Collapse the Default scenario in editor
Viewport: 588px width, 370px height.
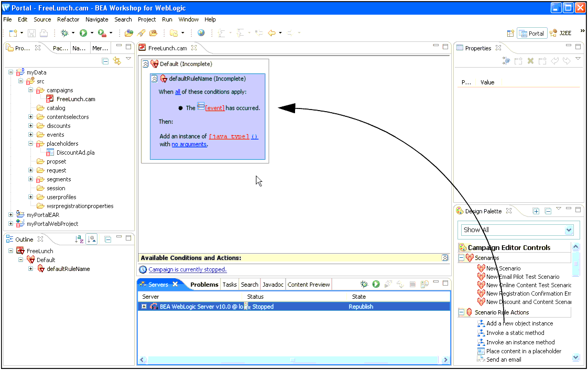click(x=146, y=64)
